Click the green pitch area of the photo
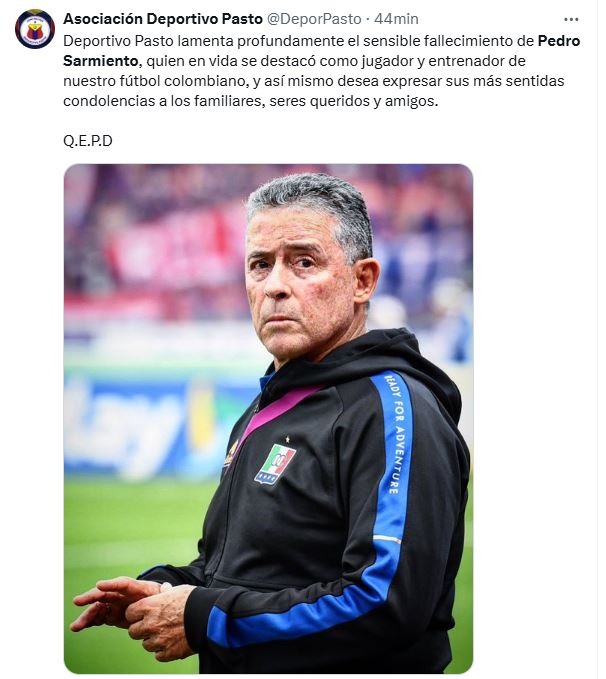606x679 pixels. tap(130, 528)
